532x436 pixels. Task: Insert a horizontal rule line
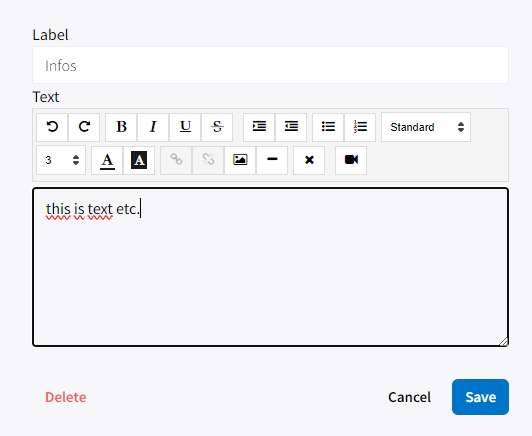[272, 160]
